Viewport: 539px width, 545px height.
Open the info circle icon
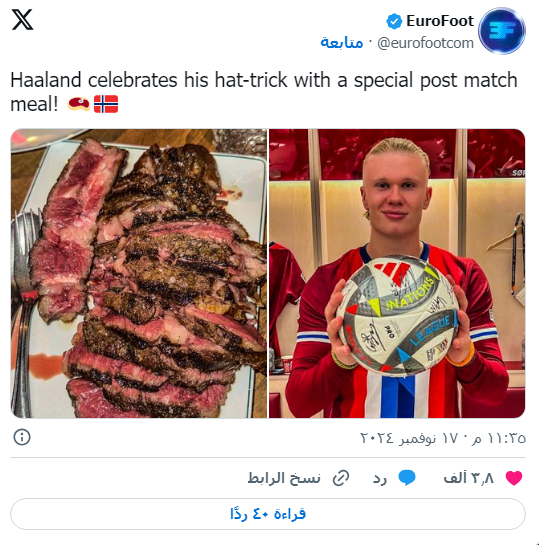coord(22,437)
